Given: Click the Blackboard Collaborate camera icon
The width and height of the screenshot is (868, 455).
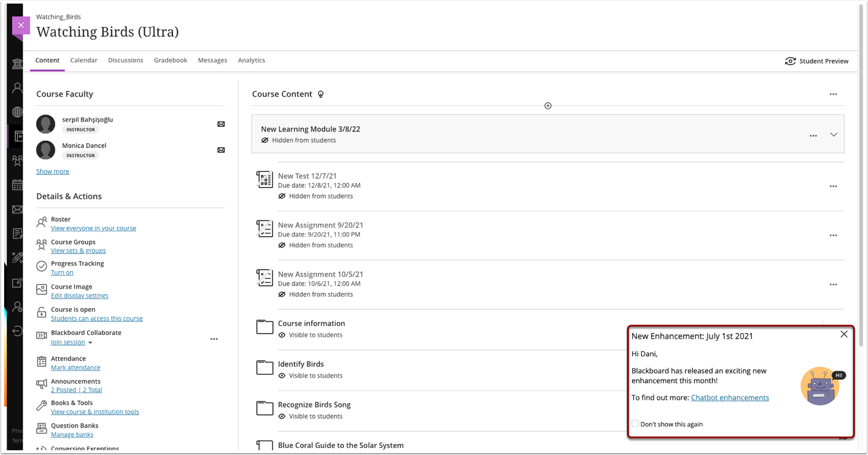Looking at the screenshot, I should 42,335.
